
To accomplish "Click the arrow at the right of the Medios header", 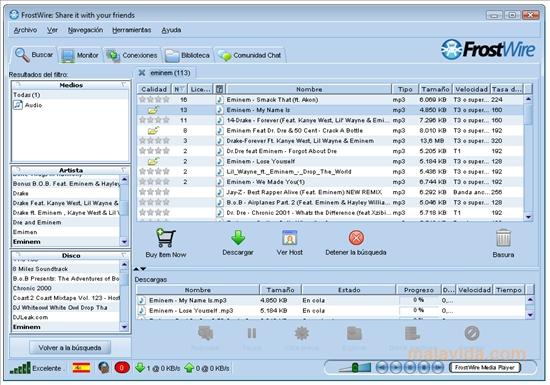I will (124, 85).
